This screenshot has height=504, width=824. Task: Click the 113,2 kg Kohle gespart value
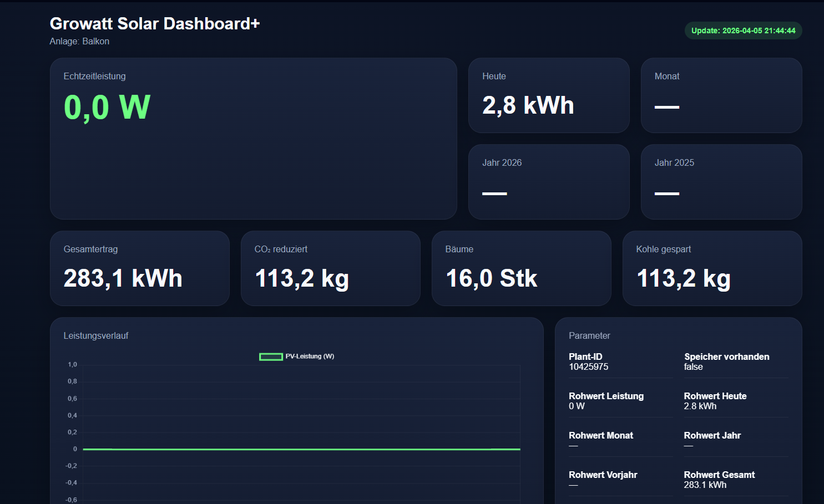[684, 279]
